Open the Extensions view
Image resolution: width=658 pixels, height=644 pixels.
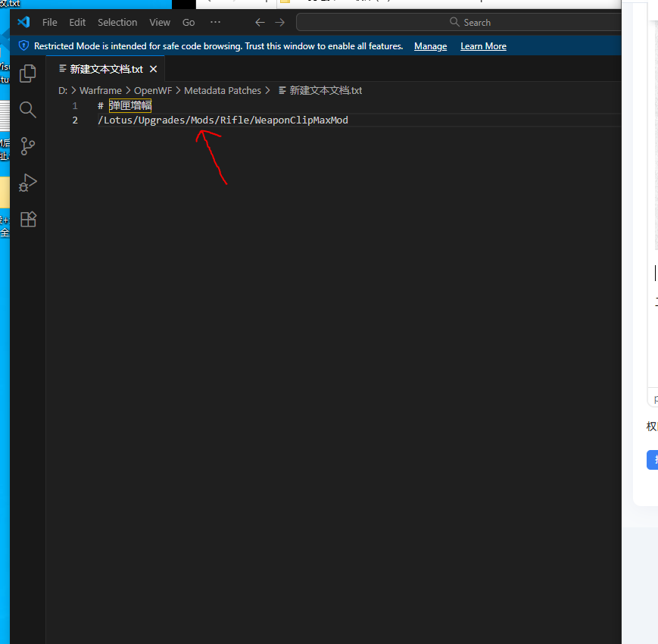(28, 219)
